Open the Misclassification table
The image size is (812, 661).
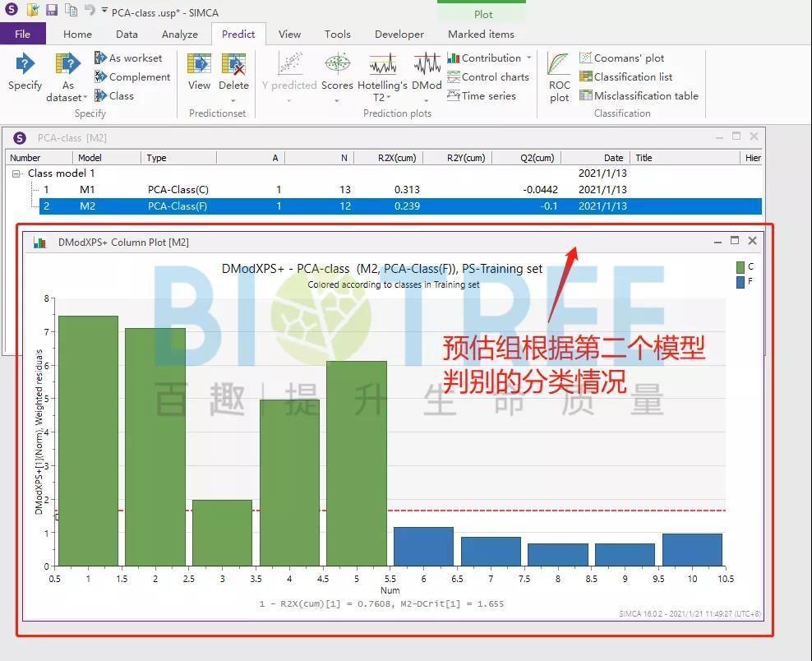point(640,95)
